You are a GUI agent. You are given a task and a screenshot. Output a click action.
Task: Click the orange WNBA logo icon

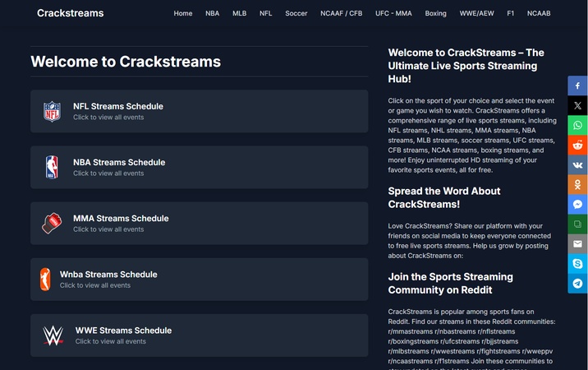(x=45, y=279)
